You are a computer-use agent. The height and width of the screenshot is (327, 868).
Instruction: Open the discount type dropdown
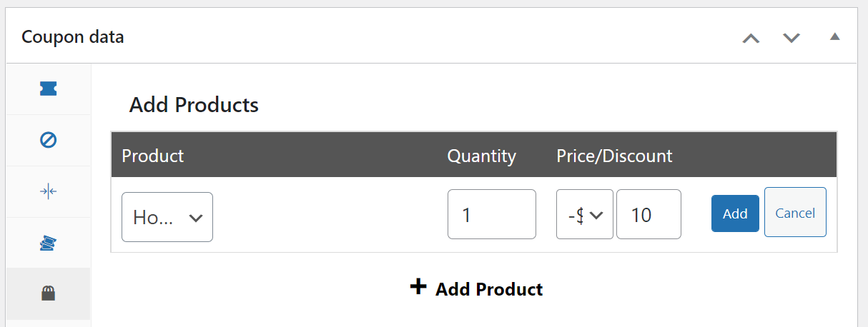584,214
